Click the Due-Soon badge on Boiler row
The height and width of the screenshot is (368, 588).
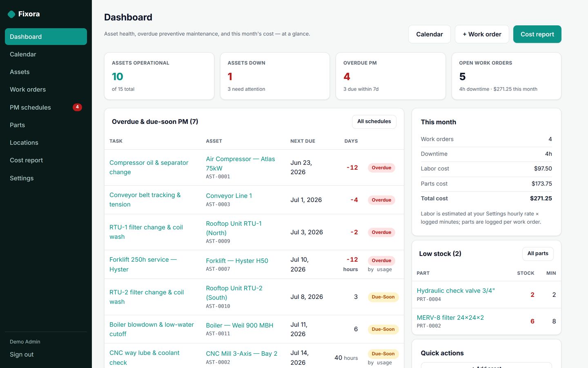click(x=383, y=329)
